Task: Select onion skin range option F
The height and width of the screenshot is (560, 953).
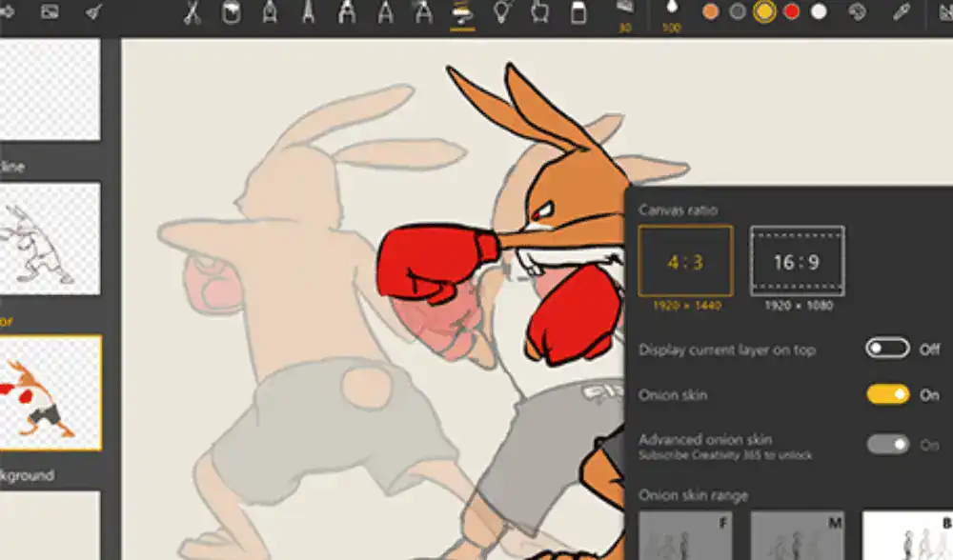Action: click(x=685, y=535)
